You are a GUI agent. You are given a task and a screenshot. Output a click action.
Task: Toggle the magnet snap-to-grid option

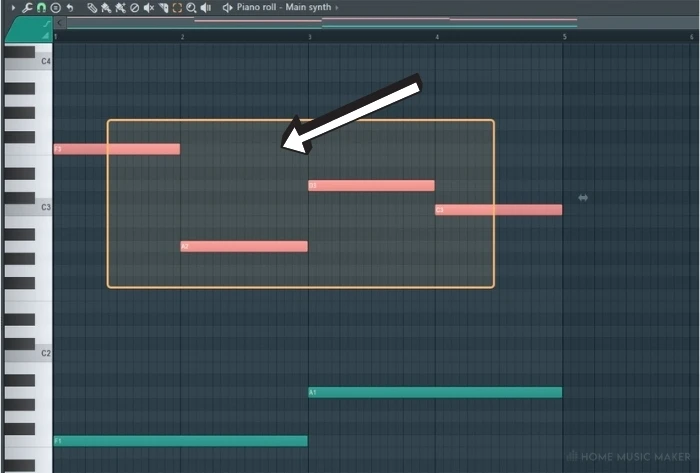[x=41, y=8]
